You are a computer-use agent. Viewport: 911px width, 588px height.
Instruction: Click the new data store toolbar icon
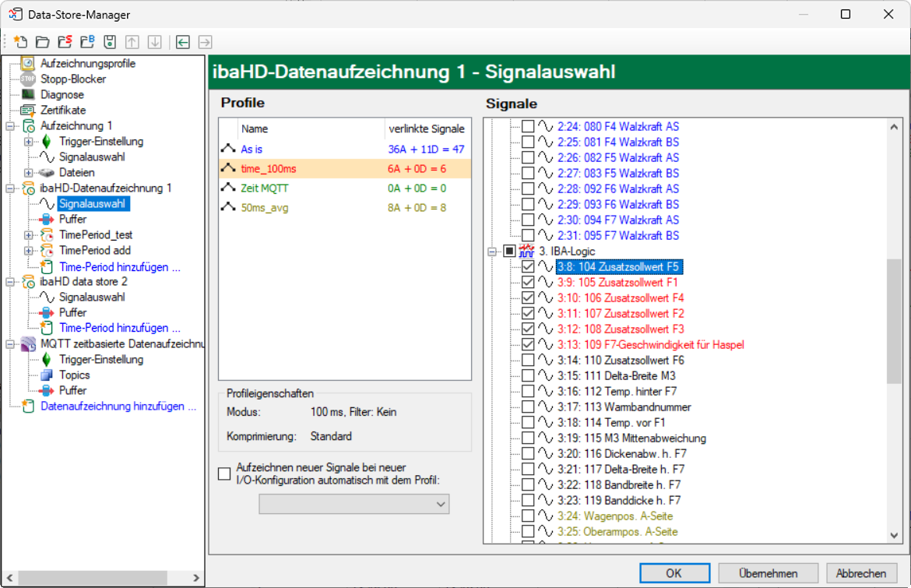(20, 42)
